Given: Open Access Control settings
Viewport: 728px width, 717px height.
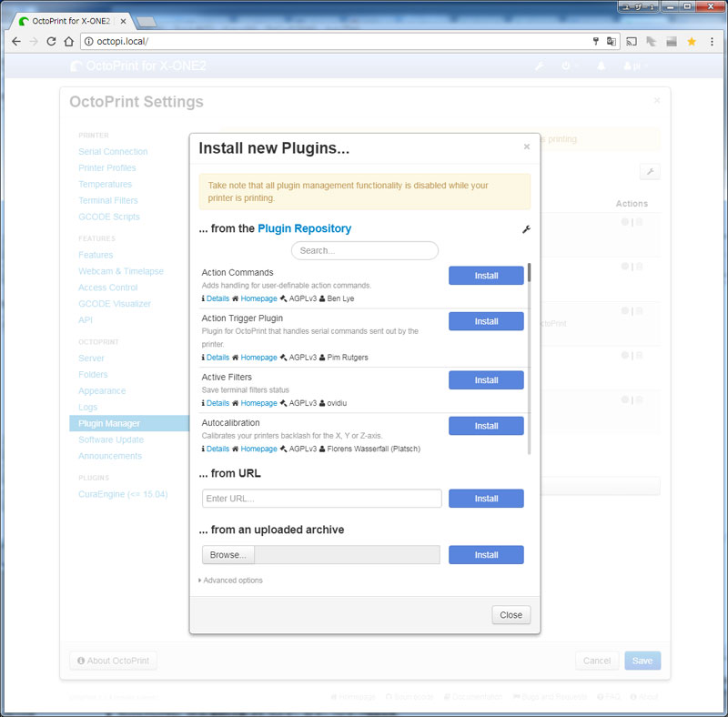Looking at the screenshot, I should pos(107,288).
